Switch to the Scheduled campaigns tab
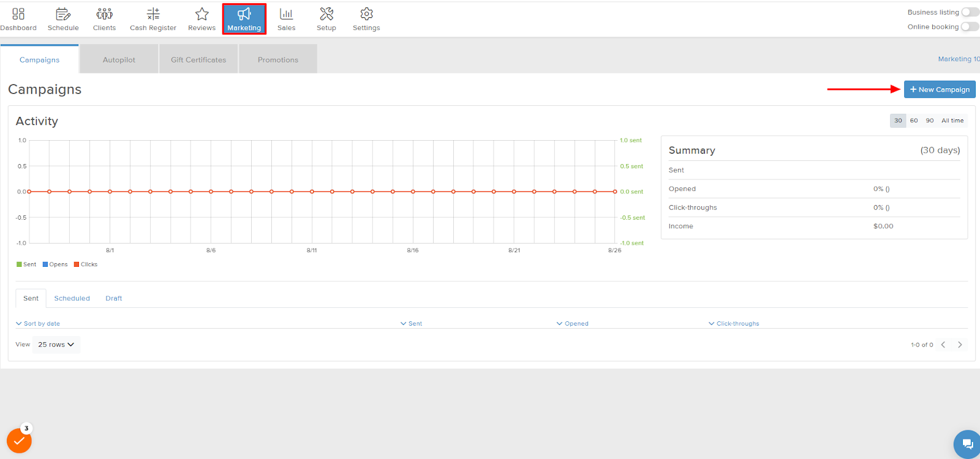The width and height of the screenshot is (980, 459). [72, 299]
